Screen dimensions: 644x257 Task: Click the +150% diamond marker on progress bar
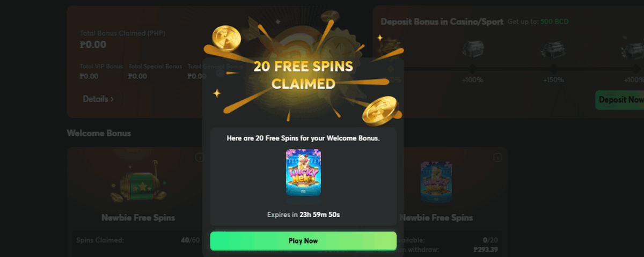pyautogui.click(x=553, y=69)
